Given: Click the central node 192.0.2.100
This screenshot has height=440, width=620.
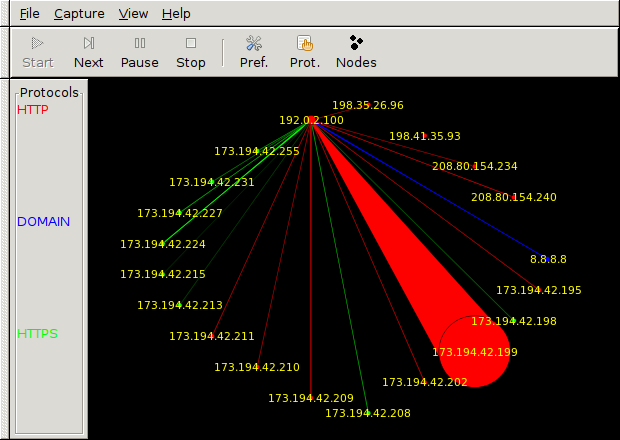Looking at the screenshot, I should 311,120.
